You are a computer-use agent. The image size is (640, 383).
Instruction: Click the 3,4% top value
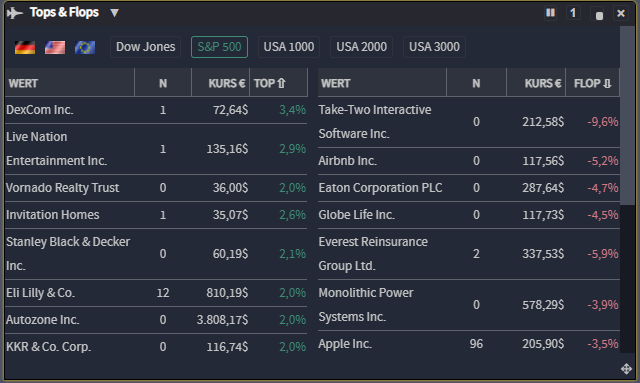tap(292, 110)
